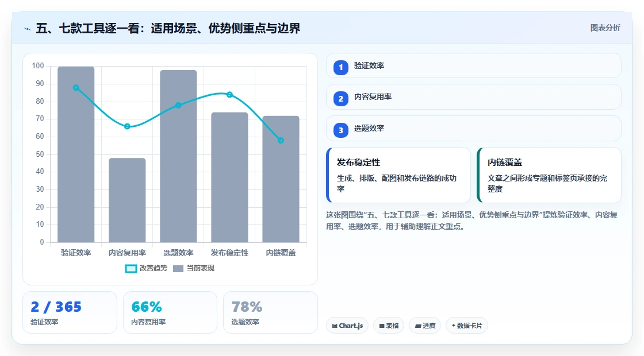
Task: Click the number 3 badge for 选题效率
Action: (340, 130)
